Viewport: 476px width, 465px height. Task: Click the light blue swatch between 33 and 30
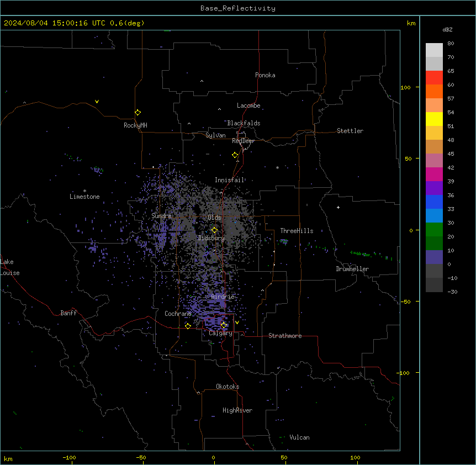pyautogui.click(x=434, y=216)
